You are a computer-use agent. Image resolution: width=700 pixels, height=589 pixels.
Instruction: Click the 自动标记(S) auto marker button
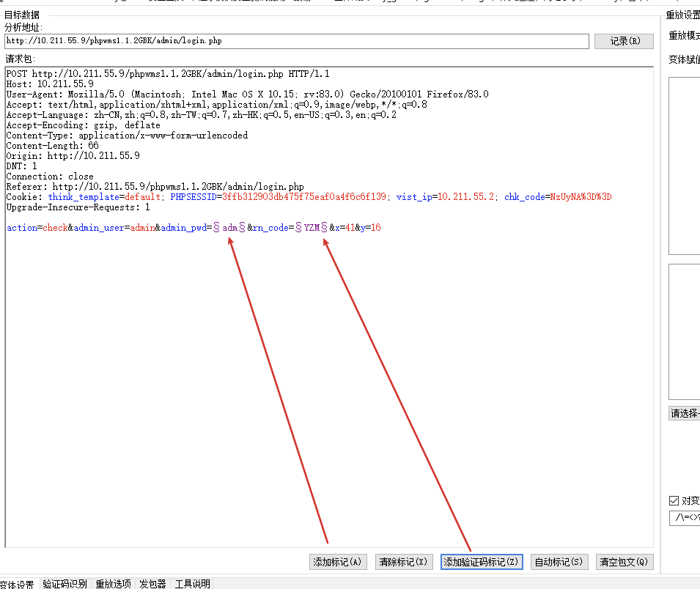tap(559, 562)
